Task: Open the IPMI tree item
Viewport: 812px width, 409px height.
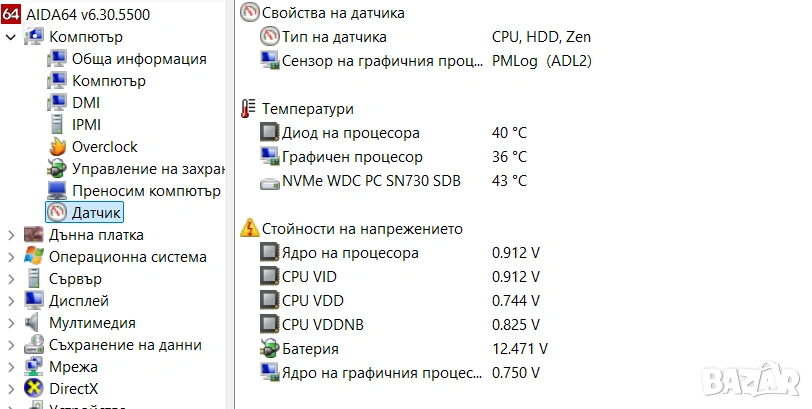Action: [x=87, y=124]
